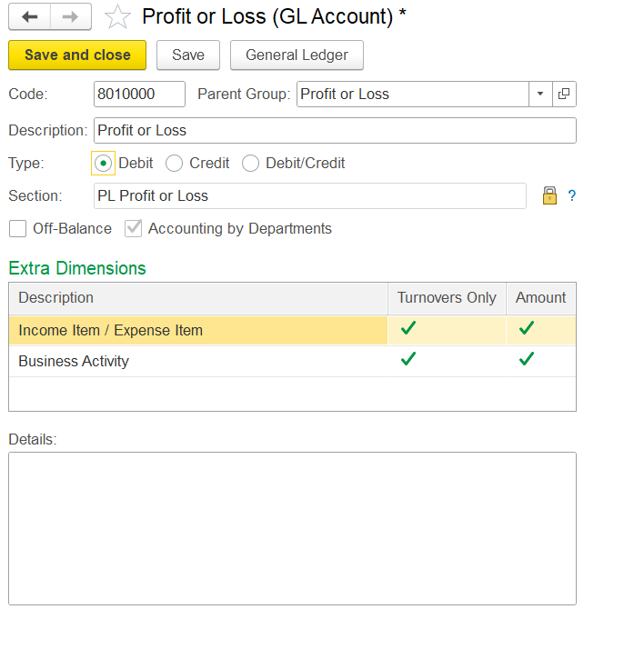Image resolution: width=644 pixels, height=659 pixels.
Task: Add this form to favorites using the star
Action: [x=117, y=17]
